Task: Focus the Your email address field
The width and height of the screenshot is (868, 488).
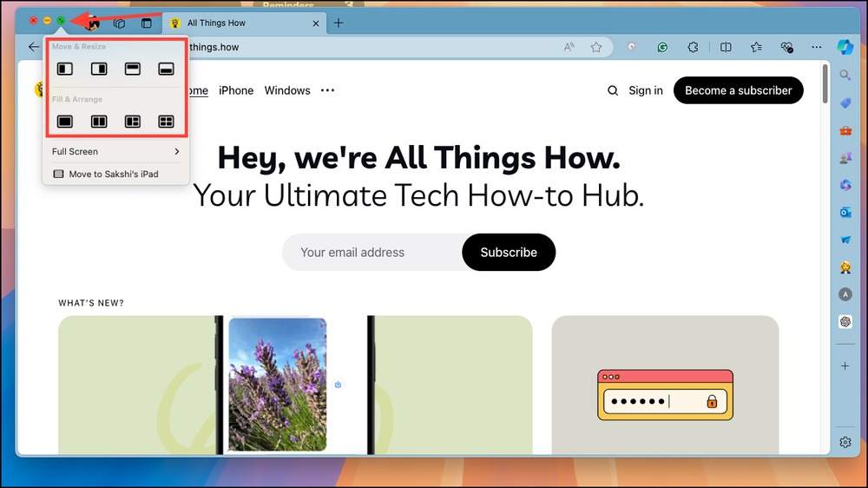Action: pos(372,252)
